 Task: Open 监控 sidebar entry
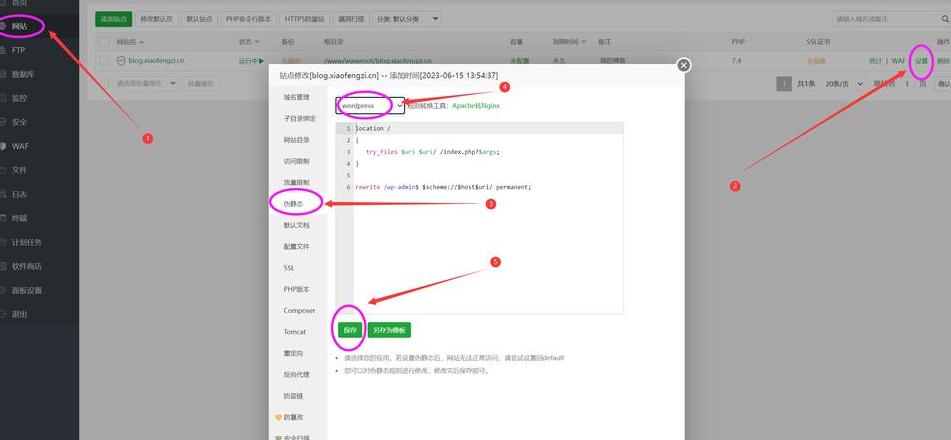pyautogui.click(x=19, y=98)
